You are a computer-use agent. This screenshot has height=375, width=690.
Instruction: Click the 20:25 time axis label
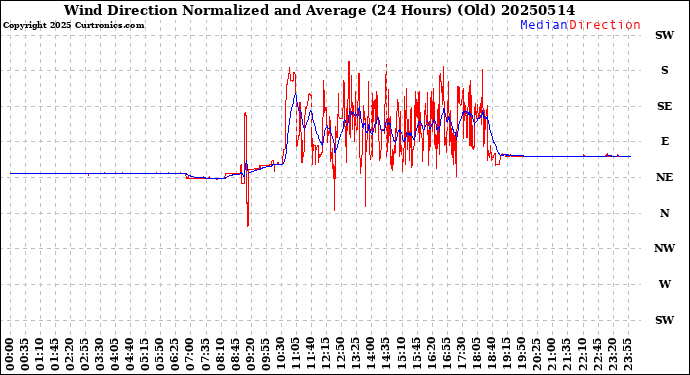pyautogui.click(x=536, y=354)
